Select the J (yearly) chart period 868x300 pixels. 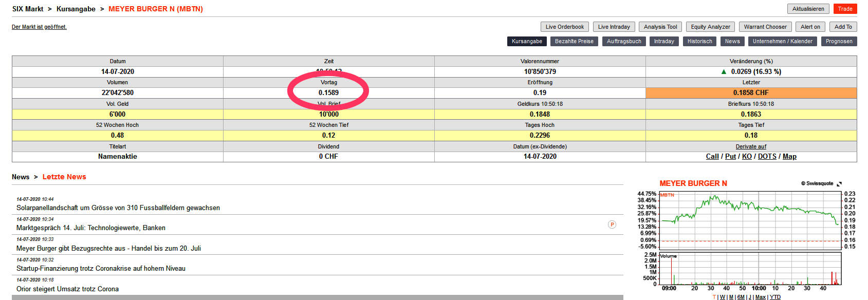750,297
